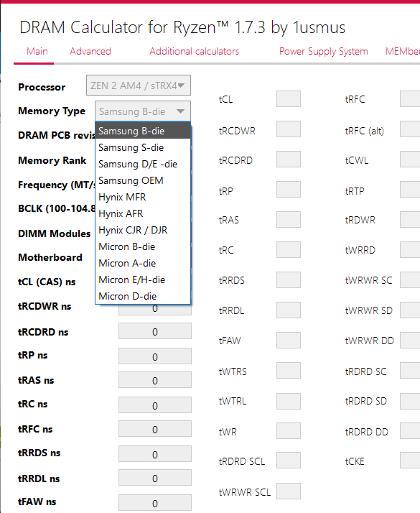The image size is (420, 513).
Task: Collapse the Memory Type dropdown arrow
Action: tap(180, 111)
